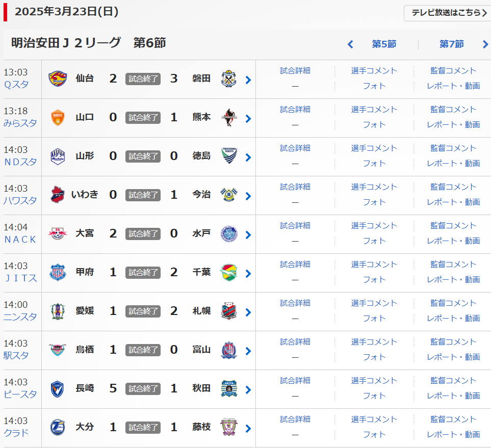Go to next round 第7節

tap(452, 44)
